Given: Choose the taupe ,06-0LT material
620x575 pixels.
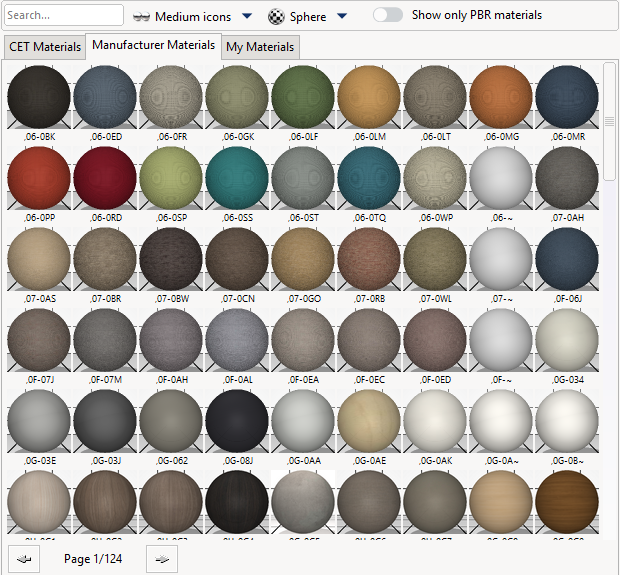Looking at the screenshot, I should [x=435, y=97].
